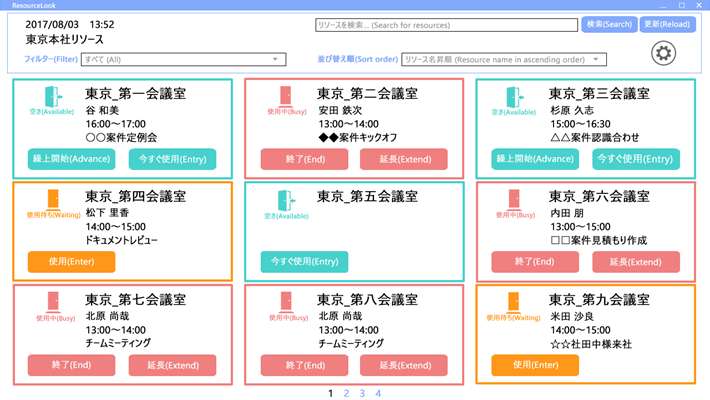
Task: Click the 更新(Reload) button
Action: tap(667, 24)
